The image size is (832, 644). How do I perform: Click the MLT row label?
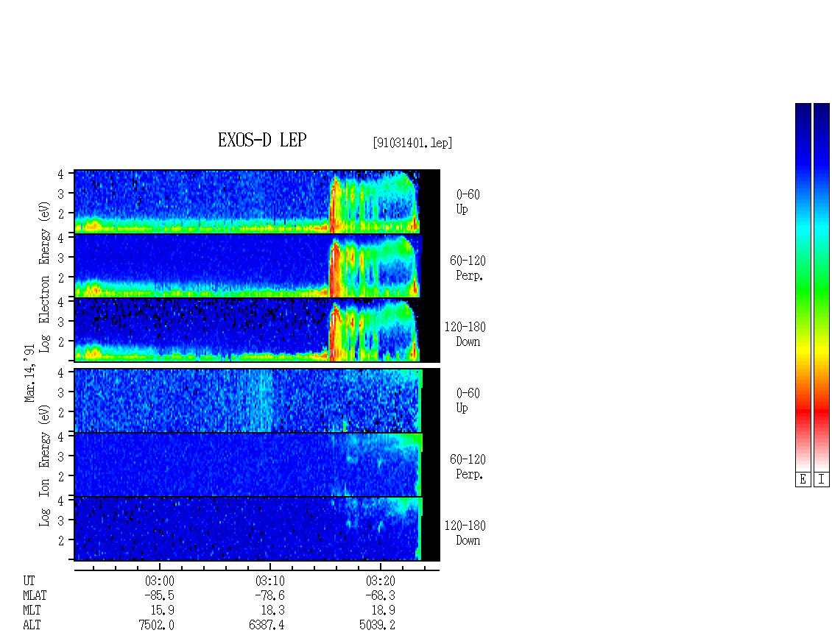click(x=32, y=611)
